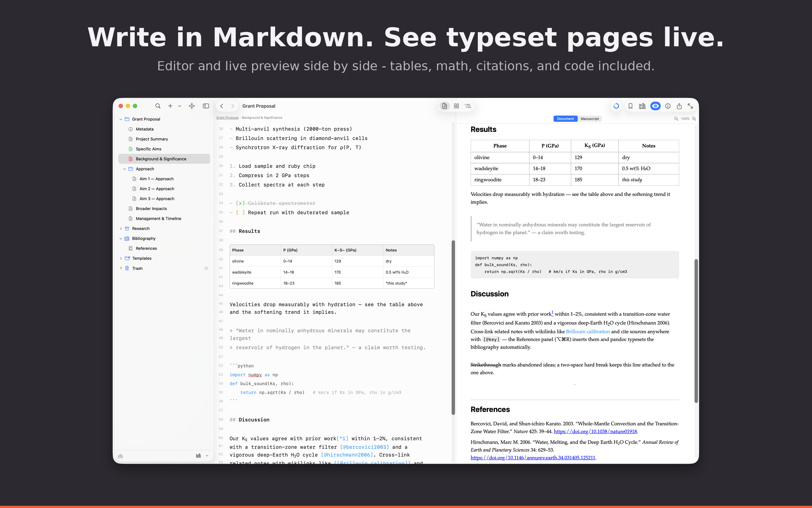Go back with the left chevron
The height and width of the screenshot is (508, 812).
coord(221,106)
